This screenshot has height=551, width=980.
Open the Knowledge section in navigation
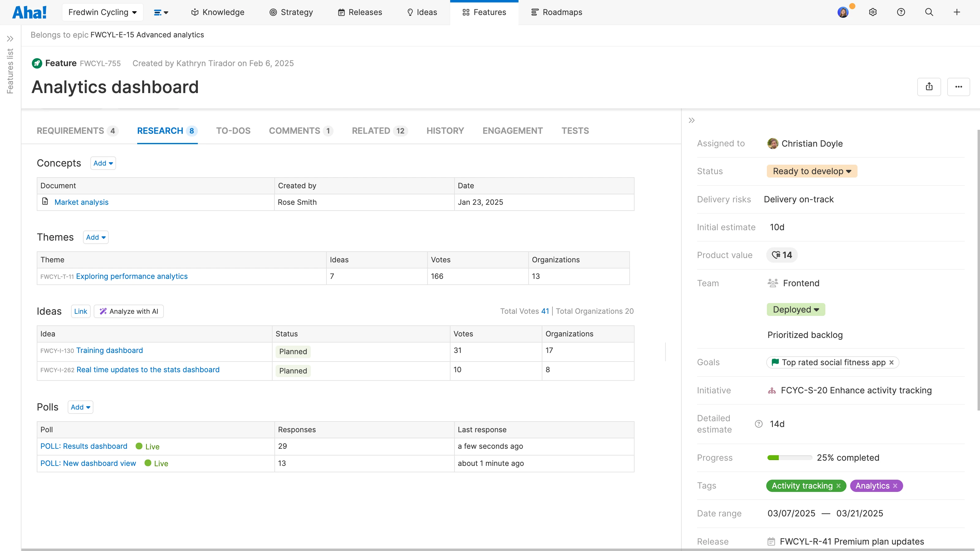[217, 12]
